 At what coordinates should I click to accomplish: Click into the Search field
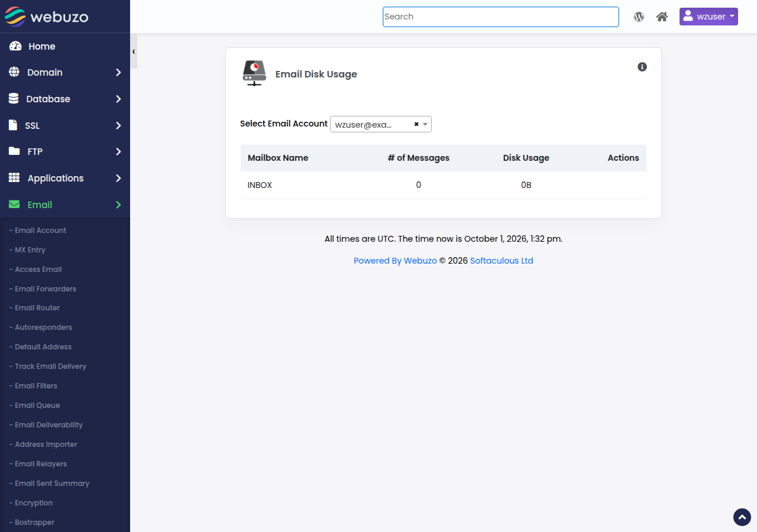(501, 17)
